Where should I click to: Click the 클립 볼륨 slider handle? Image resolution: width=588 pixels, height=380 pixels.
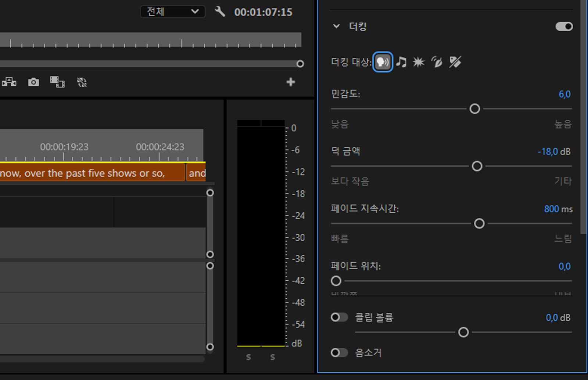point(464,333)
